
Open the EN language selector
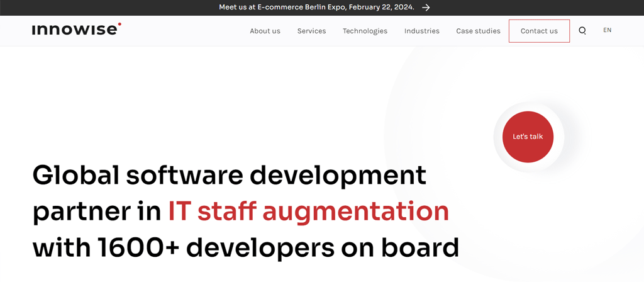coord(607,30)
